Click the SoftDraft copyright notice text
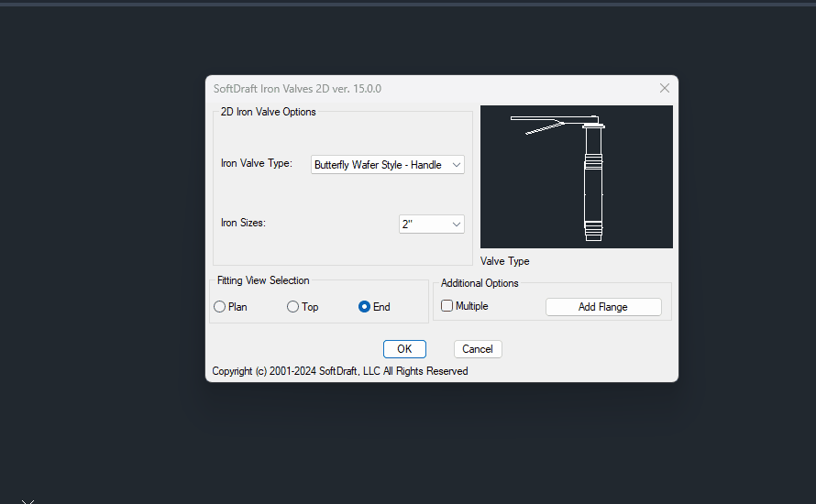 (340, 371)
